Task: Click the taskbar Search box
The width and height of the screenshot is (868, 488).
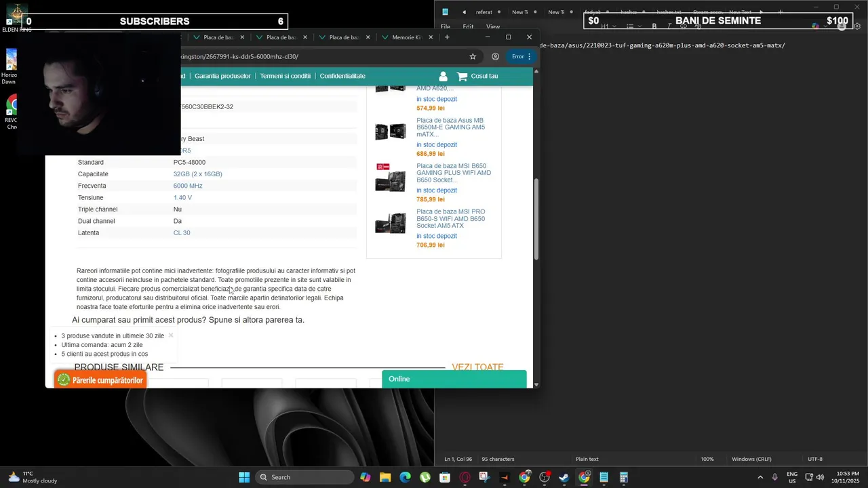Action: pyautogui.click(x=305, y=477)
